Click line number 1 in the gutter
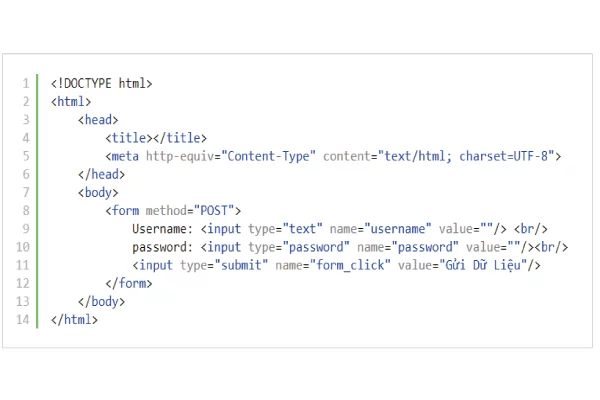 tap(25, 83)
